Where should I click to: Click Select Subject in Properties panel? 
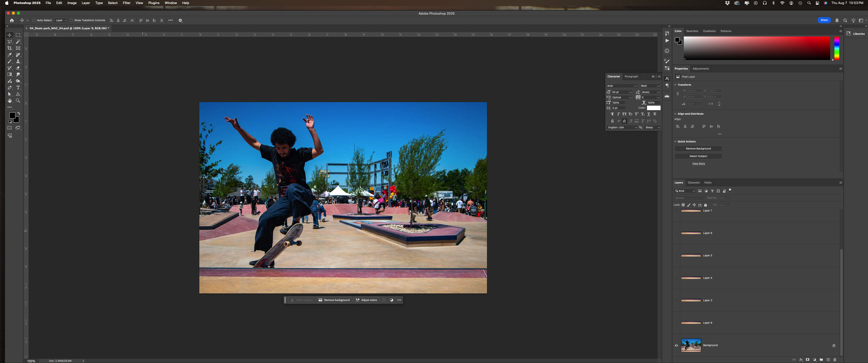(698, 156)
